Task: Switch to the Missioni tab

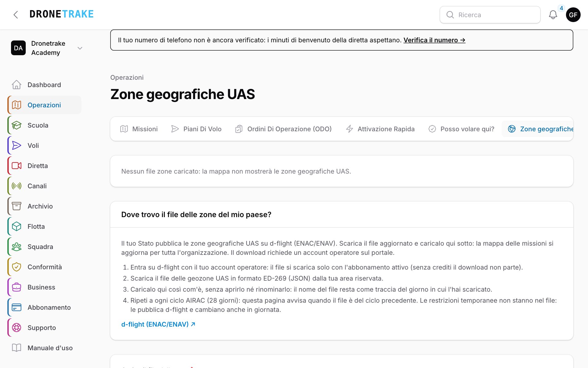Action: coord(139,129)
